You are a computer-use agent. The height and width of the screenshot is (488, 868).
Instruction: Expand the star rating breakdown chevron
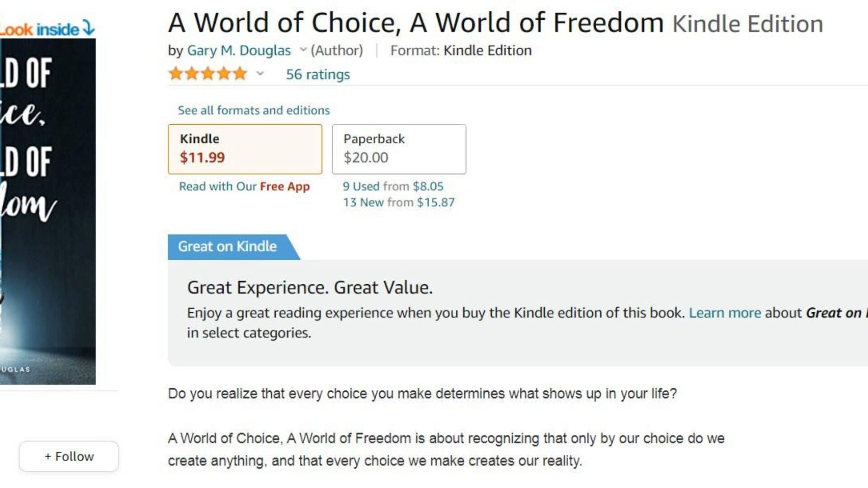tap(259, 74)
